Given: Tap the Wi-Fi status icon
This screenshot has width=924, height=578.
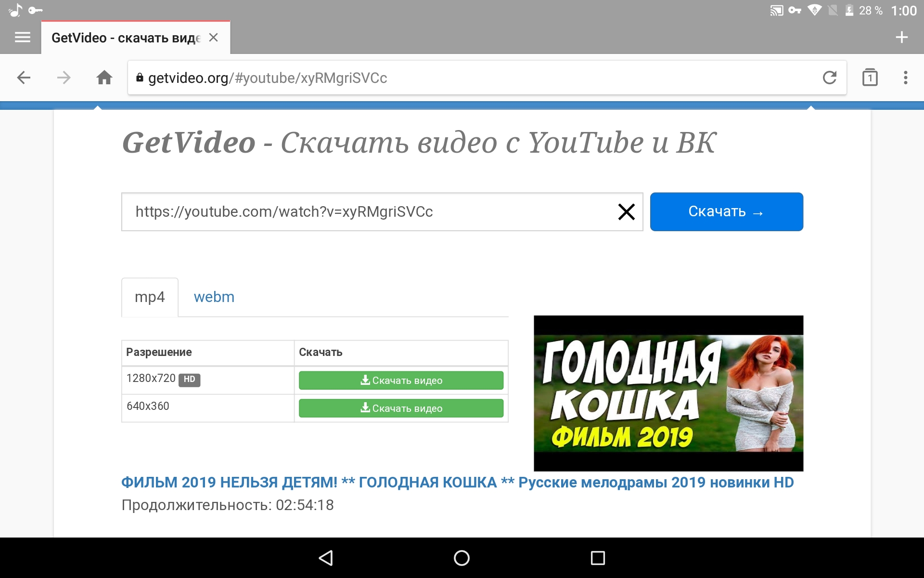Looking at the screenshot, I should coord(814,10).
